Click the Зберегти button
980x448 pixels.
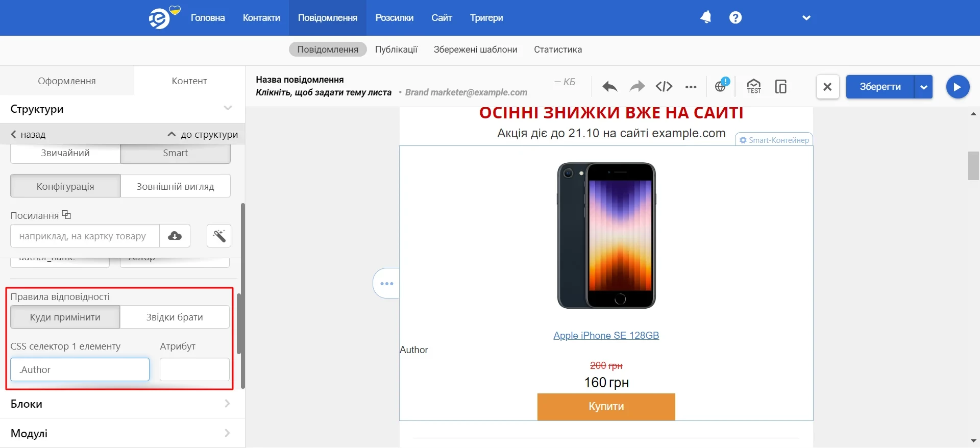(x=880, y=87)
